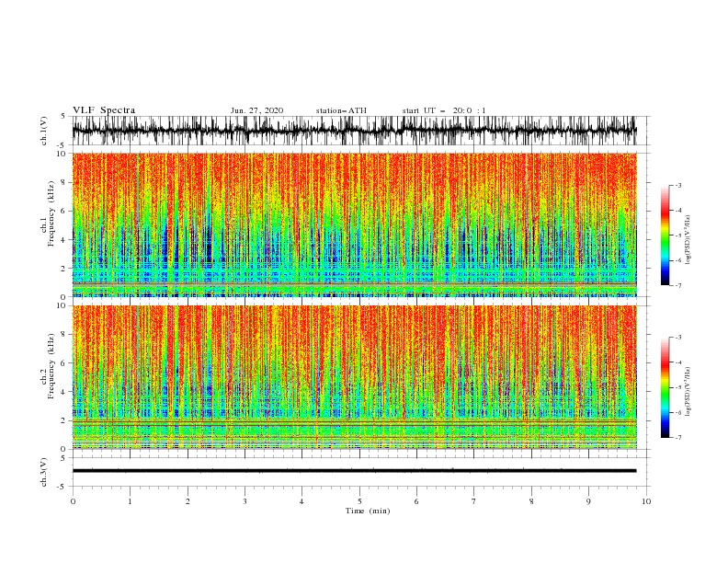Click the "start UT = 20:0 :1" text
The width and height of the screenshot is (728, 563).
tap(444, 110)
